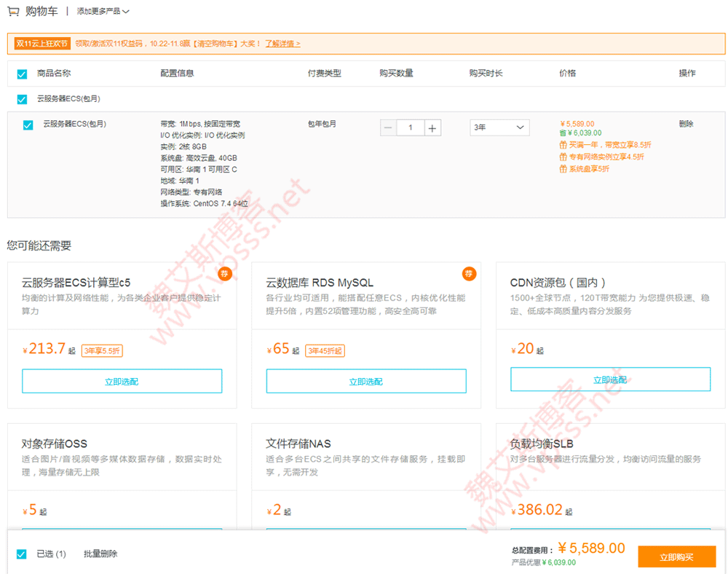
Task: Toggle the 云服务器ECS(包月) group checkbox
Action: (22, 99)
